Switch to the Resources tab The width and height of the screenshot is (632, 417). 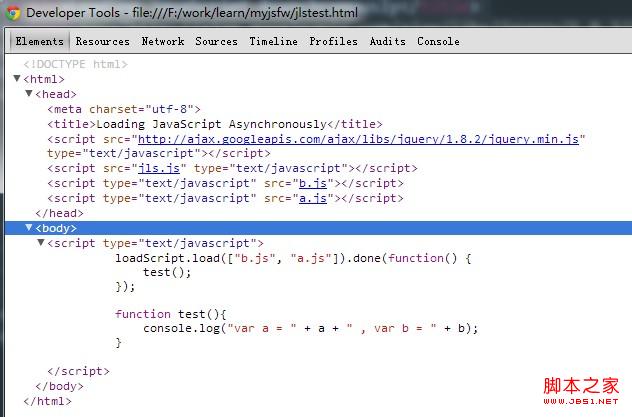(x=102, y=41)
